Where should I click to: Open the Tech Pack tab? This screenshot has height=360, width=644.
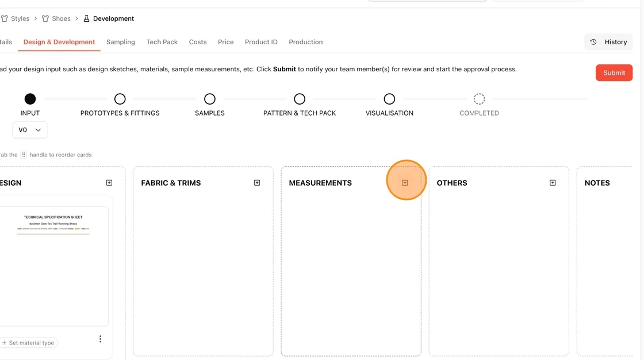pyautogui.click(x=162, y=42)
